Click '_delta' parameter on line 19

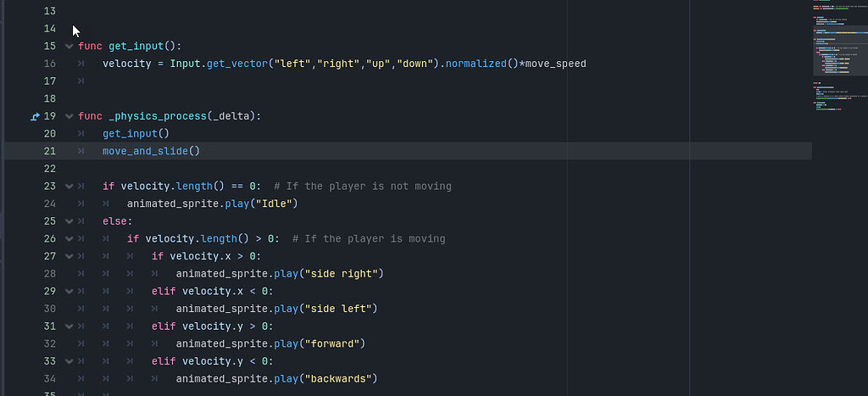(x=231, y=116)
